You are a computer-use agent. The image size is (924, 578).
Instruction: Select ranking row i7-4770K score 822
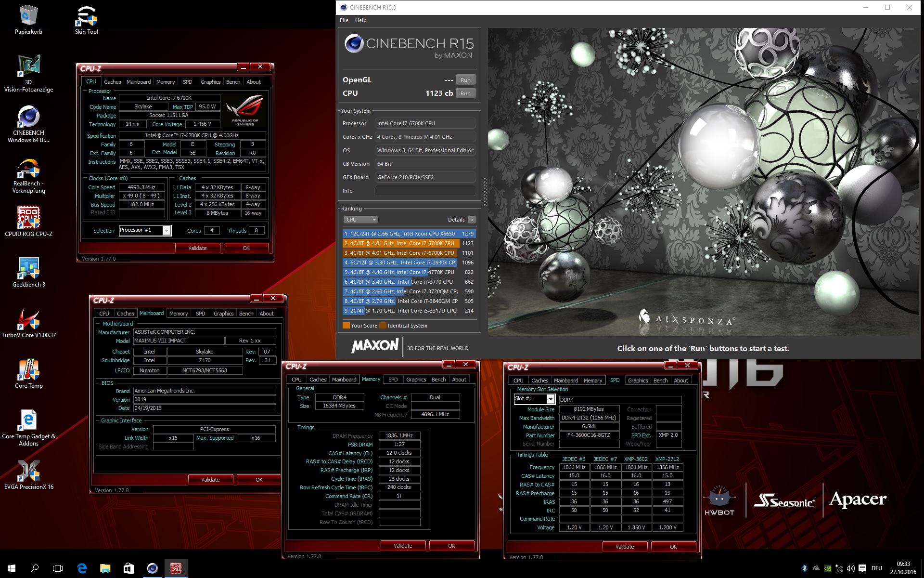409,272
